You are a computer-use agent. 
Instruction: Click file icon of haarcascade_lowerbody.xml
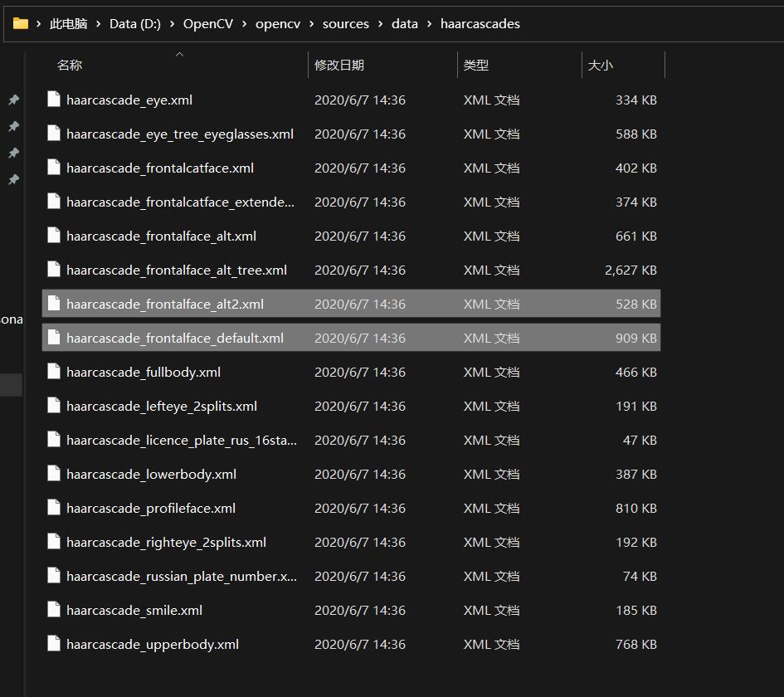(x=53, y=473)
